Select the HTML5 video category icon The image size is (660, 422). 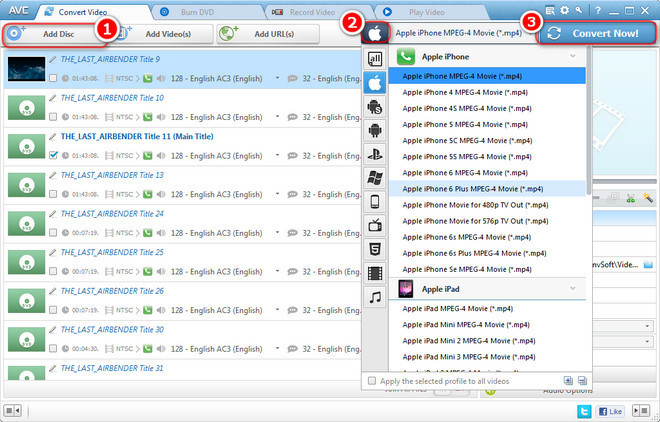tap(375, 249)
